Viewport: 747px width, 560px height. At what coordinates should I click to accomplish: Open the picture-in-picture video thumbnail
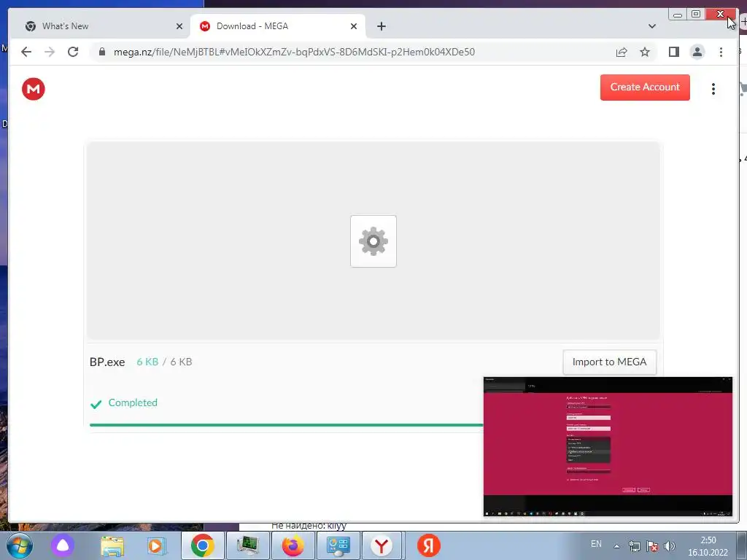pyautogui.click(x=608, y=446)
